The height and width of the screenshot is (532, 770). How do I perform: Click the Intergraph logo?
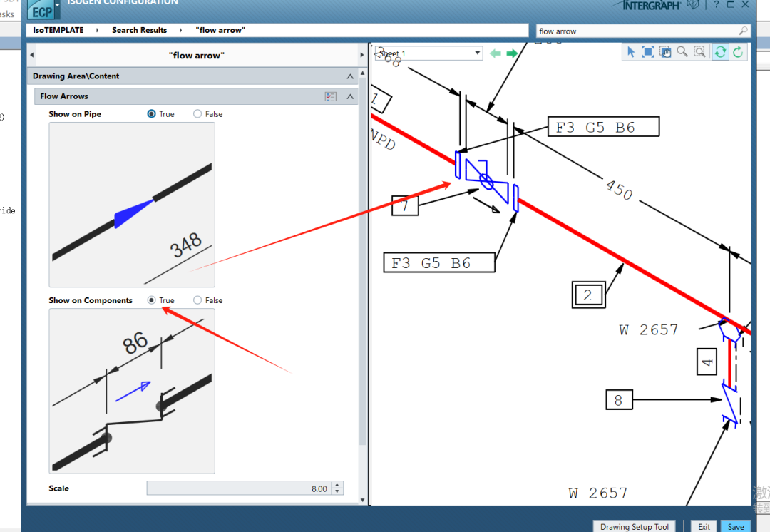[x=651, y=6]
